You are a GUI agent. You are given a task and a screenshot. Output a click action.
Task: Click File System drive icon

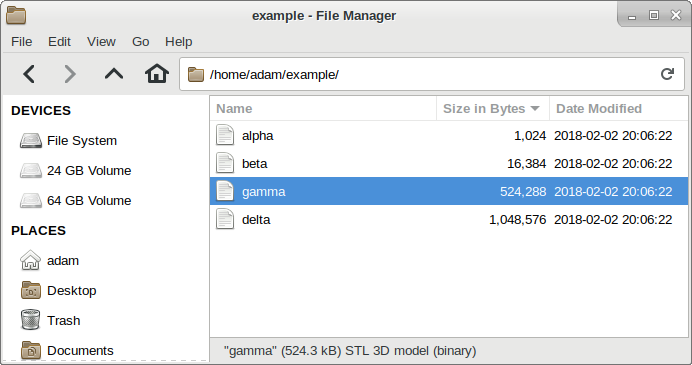click(30, 141)
